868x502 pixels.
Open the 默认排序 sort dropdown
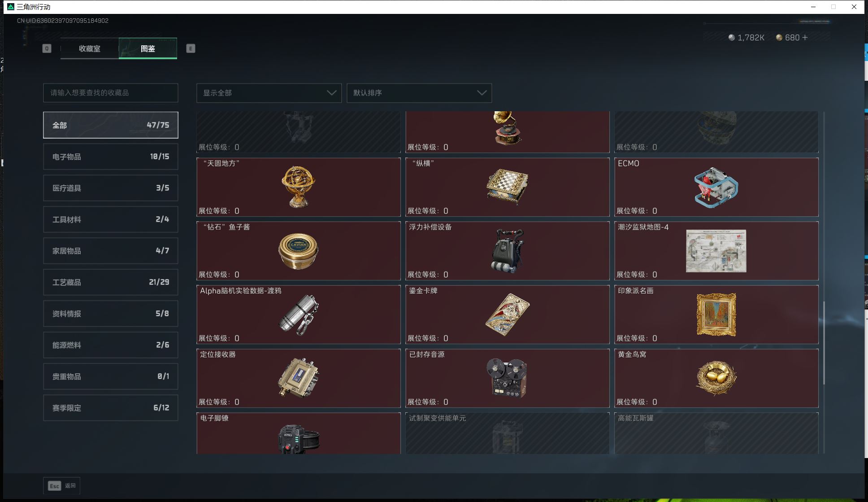[419, 93]
